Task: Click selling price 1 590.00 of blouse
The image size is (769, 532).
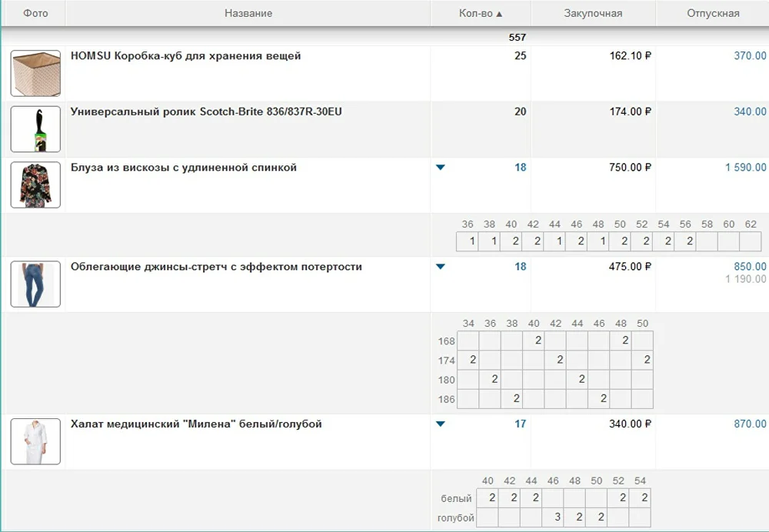Action: click(x=745, y=168)
